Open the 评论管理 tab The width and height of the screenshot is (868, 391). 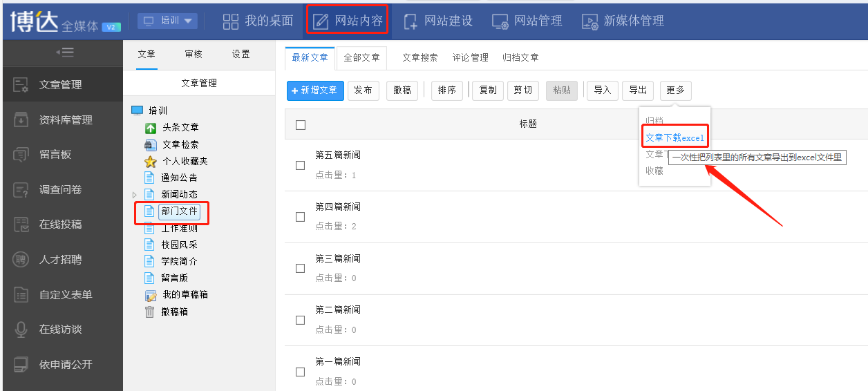tap(471, 58)
